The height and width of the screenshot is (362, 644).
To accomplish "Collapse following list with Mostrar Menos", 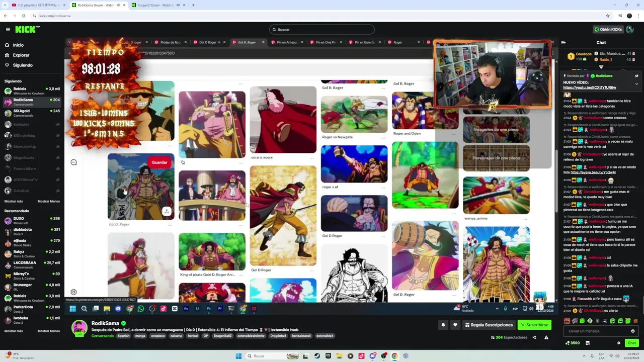I will [48, 201].
